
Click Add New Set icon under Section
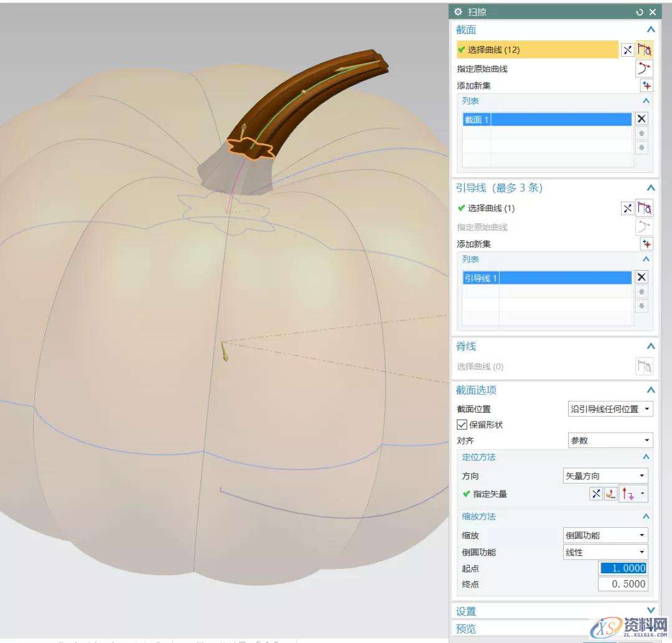[646, 86]
